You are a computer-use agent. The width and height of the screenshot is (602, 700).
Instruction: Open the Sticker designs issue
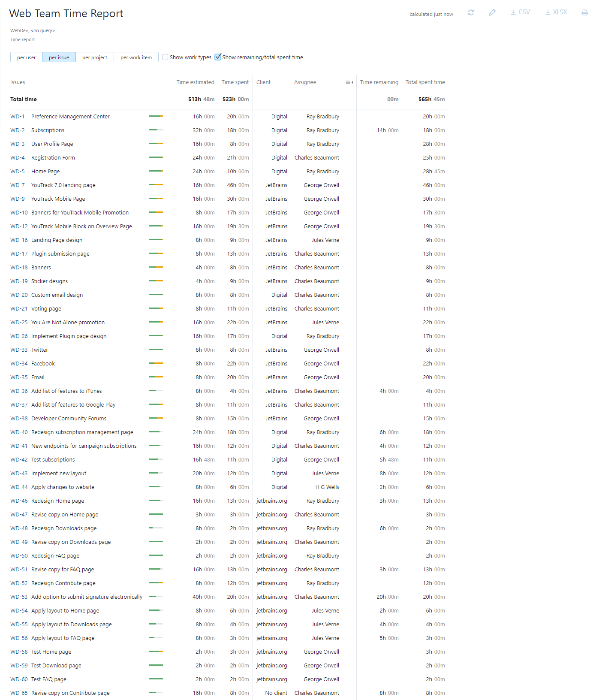click(49, 281)
